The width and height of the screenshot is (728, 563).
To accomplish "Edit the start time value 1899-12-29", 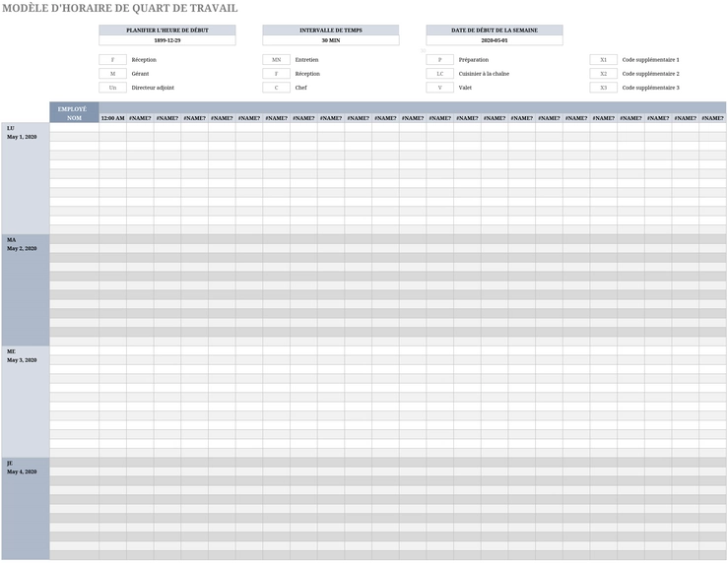I will click(167, 40).
